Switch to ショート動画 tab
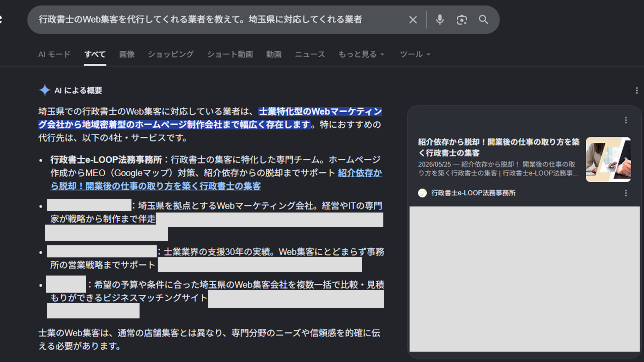This screenshot has width=644, height=362. (230, 54)
